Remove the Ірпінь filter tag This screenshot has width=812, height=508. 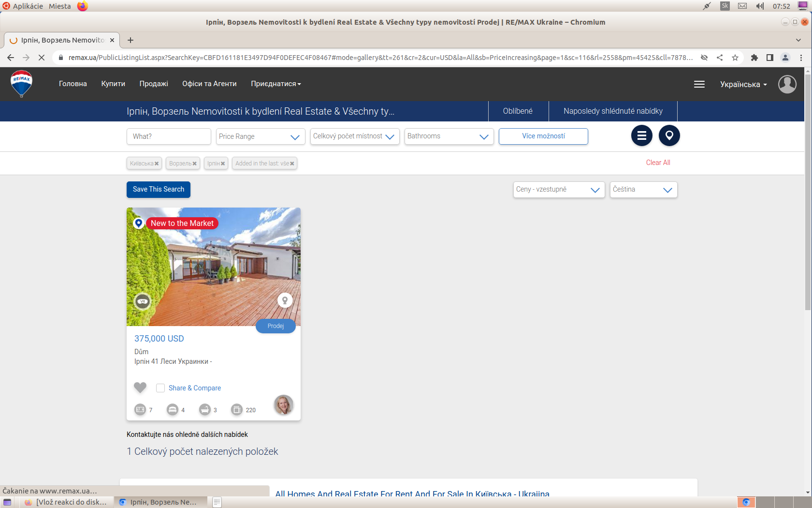tap(222, 164)
